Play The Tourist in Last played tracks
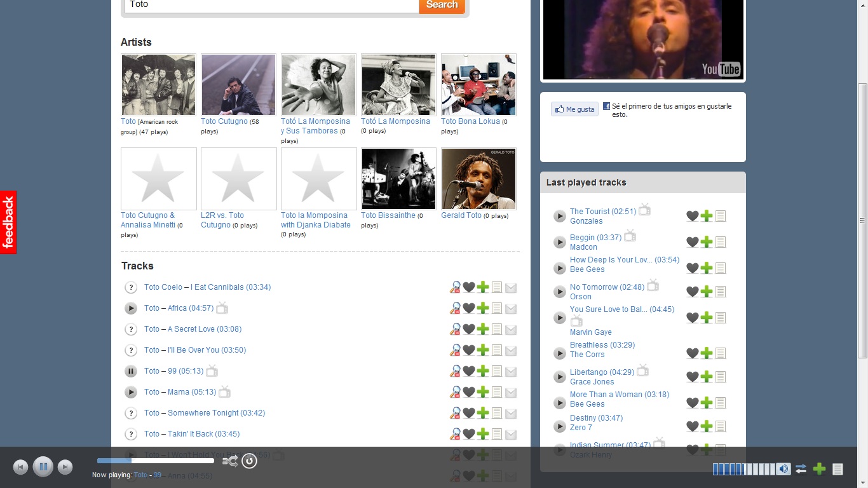868x488 pixels. pos(559,216)
